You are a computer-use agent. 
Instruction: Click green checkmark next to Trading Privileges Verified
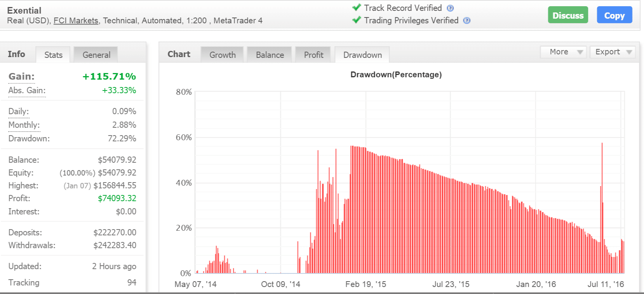357,20
